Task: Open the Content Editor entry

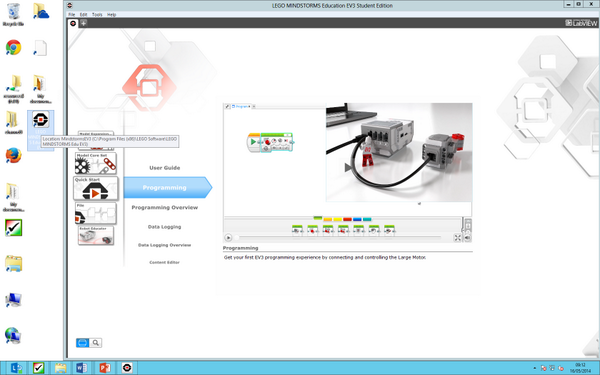Action: point(165,262)
